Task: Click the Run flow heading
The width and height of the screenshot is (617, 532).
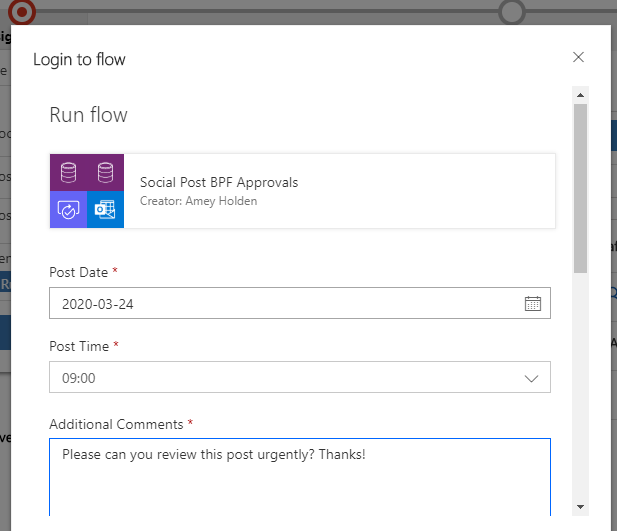Action: 88,115
